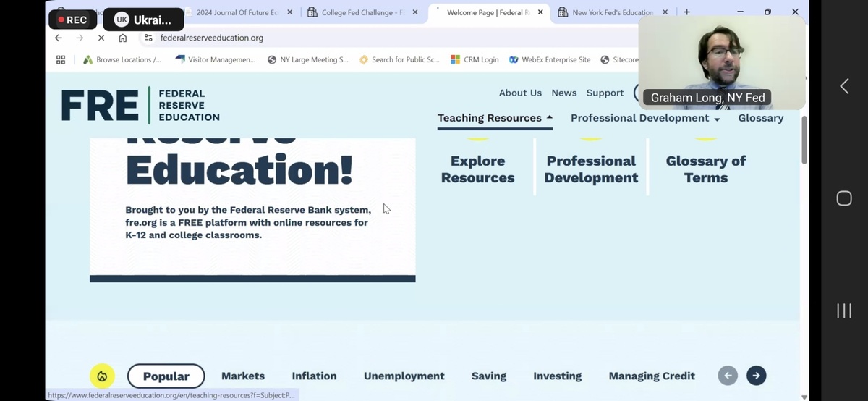Click the Professional Development card

pos(591,169)
